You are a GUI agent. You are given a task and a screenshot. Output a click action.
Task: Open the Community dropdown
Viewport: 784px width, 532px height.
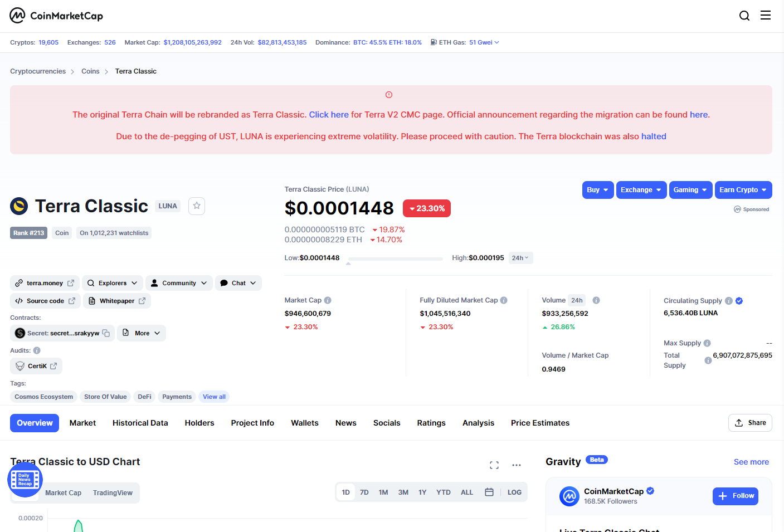pyautogui.click(x=179, y=283)
